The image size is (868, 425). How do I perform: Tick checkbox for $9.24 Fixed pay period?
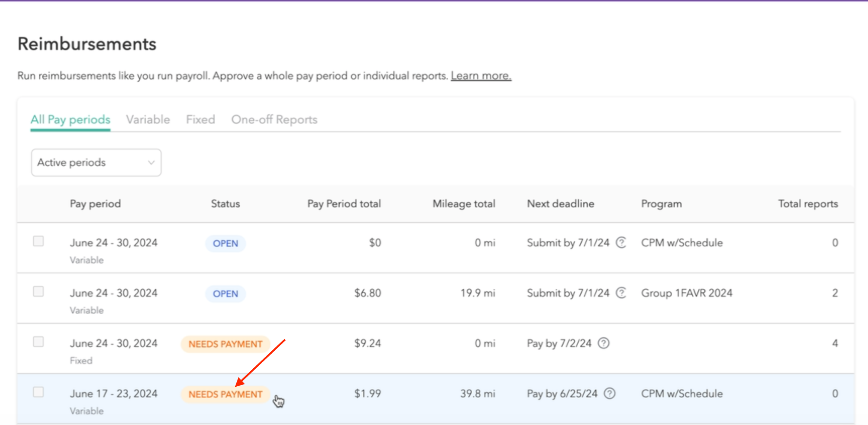coord(38,342)
